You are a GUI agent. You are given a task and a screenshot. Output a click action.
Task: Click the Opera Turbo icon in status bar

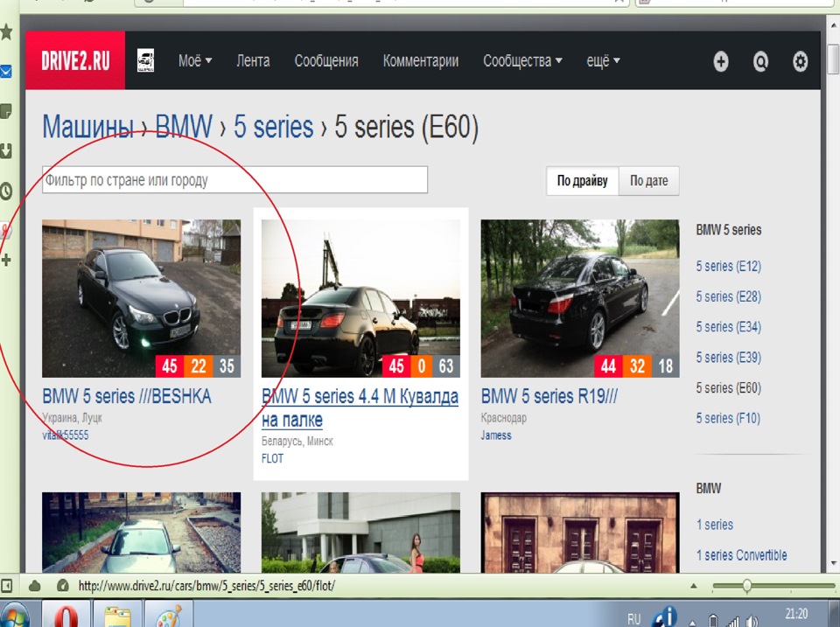click(x=63, y=586)
